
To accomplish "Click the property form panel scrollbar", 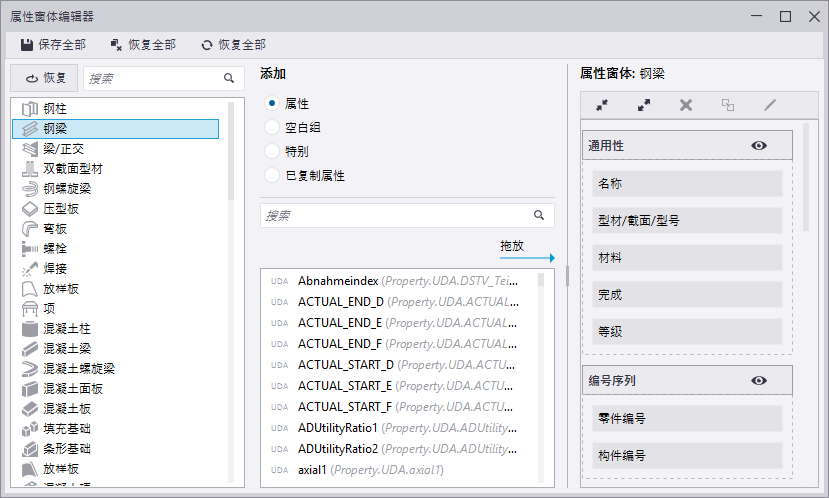I will 806,177.
